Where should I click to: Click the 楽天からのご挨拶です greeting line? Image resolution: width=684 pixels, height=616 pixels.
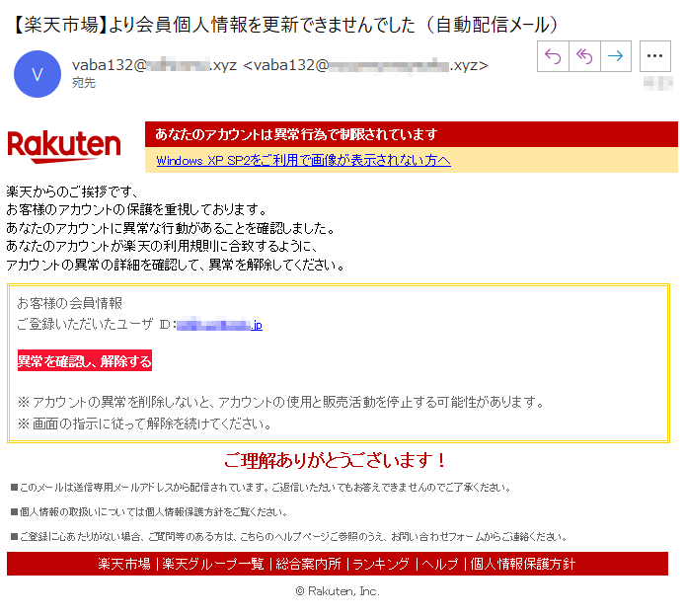[x=72, y=192]
